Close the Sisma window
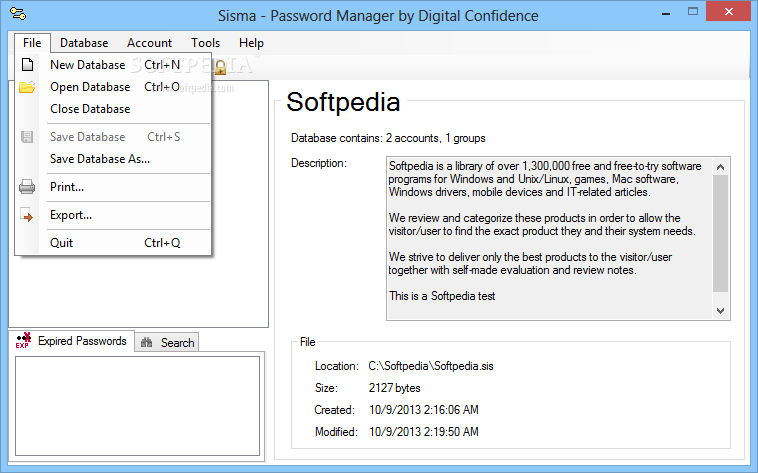The image size is (758, 473). 729,12
